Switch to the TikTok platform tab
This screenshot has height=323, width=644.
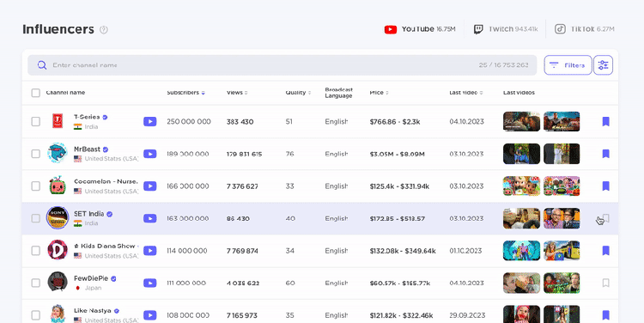tap(584, 29)
